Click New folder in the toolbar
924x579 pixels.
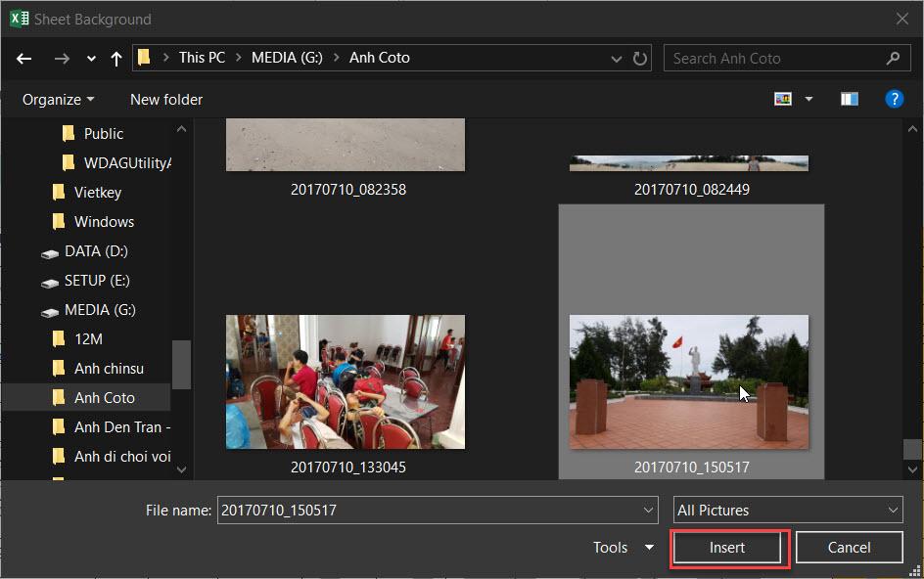coord(166,99)
